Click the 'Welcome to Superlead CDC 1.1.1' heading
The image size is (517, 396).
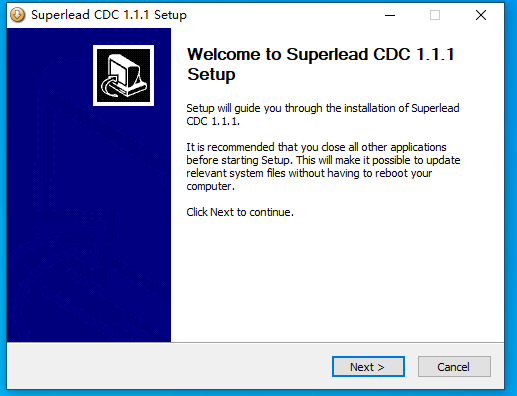click(321, 54)
